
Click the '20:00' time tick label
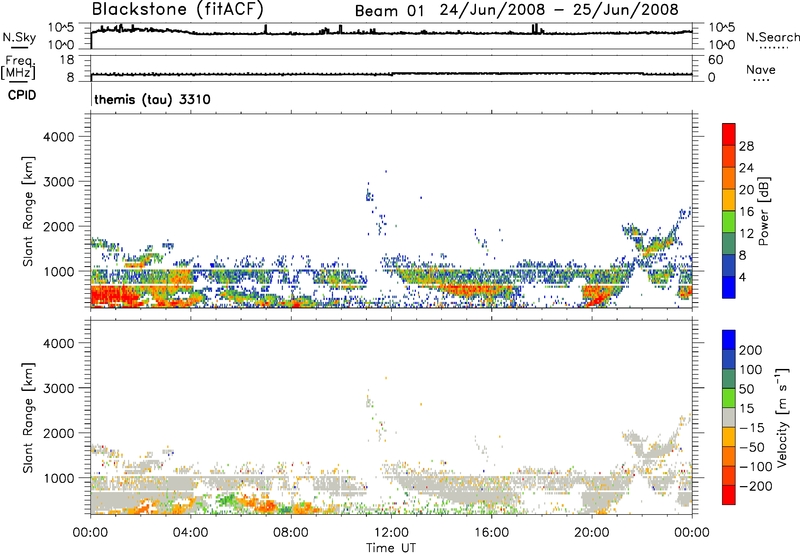click(x=591, y=533)
